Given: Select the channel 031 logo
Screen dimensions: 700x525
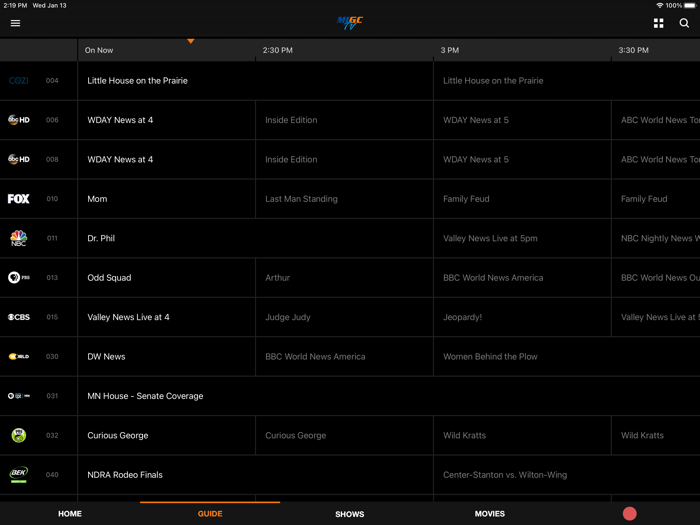Looking at the screenshot, I should 19,396.
